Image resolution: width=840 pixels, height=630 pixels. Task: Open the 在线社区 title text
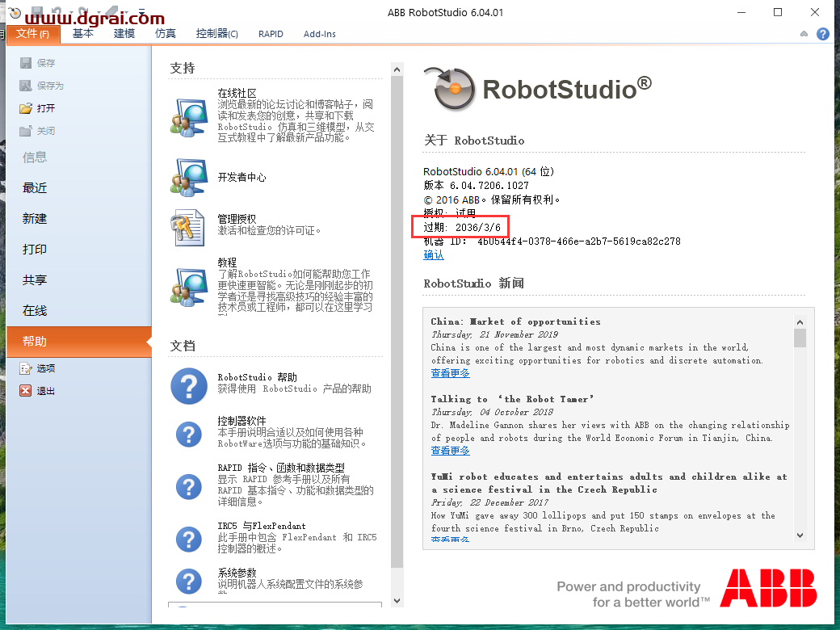click(237, 93)
